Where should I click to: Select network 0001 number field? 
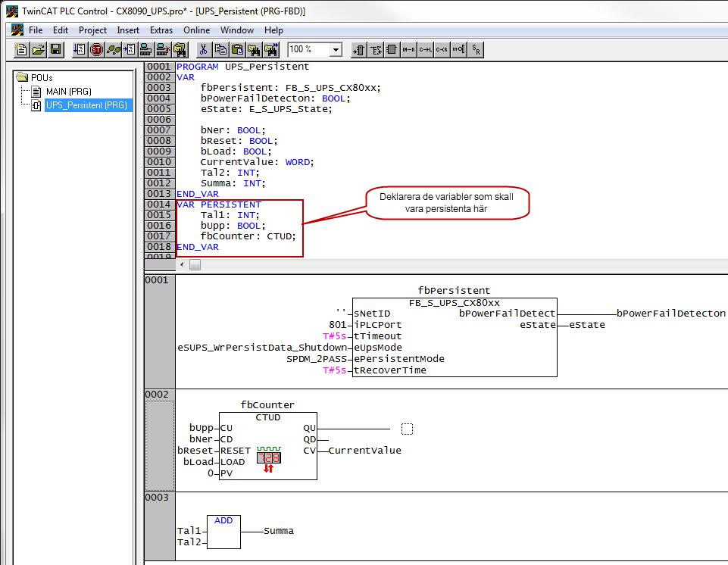tap(160, 332)
